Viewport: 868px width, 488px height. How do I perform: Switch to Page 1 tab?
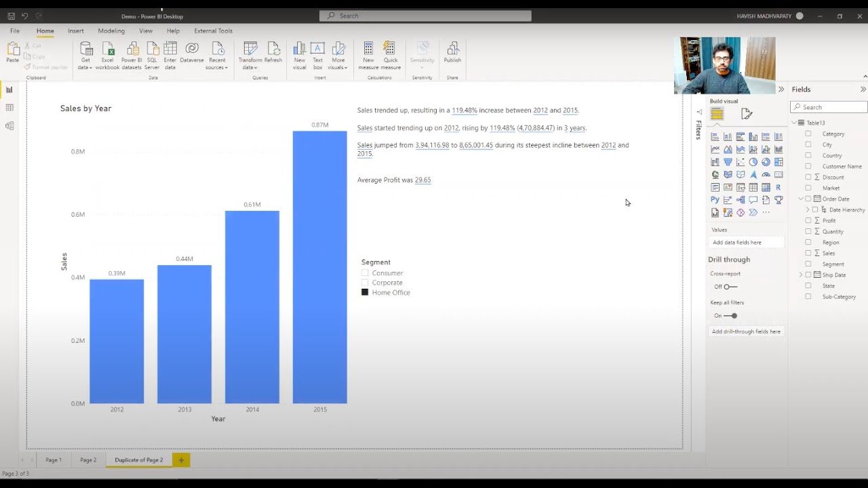[x=54, y=460]
